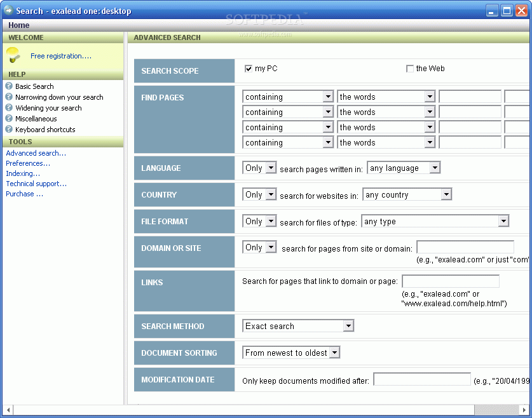Click the TOOLS section header
The image size is (532, 418).
63,142
